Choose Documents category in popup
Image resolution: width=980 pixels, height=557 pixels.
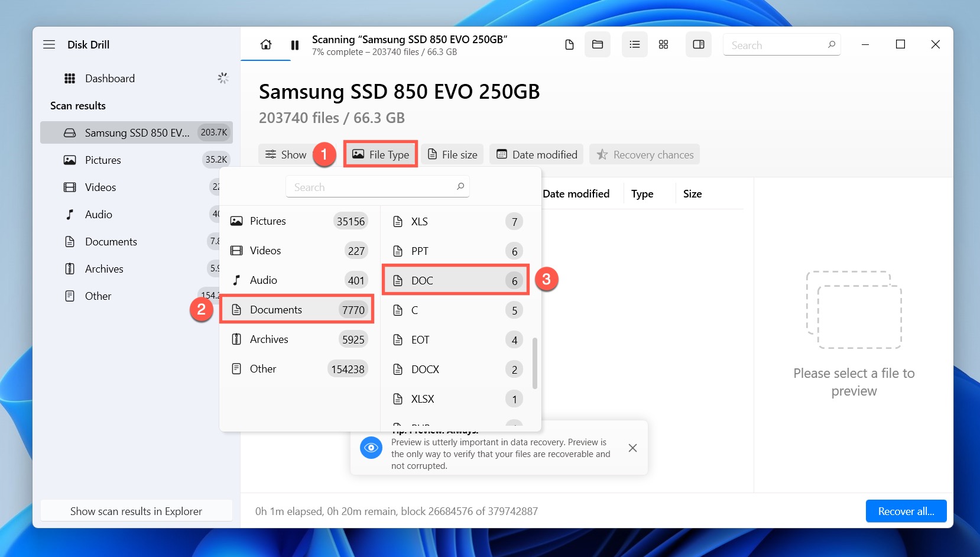[x=298, y=310]
